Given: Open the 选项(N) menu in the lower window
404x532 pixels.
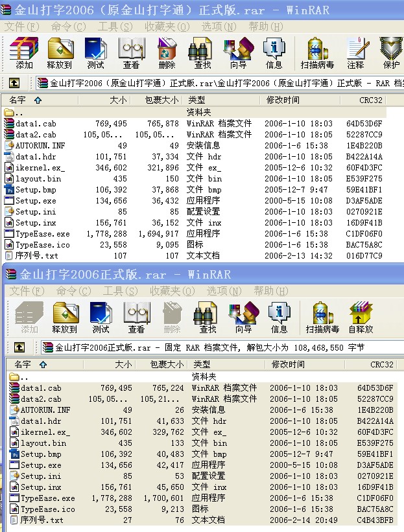Looking at the screenshot, I should [224, 291].
